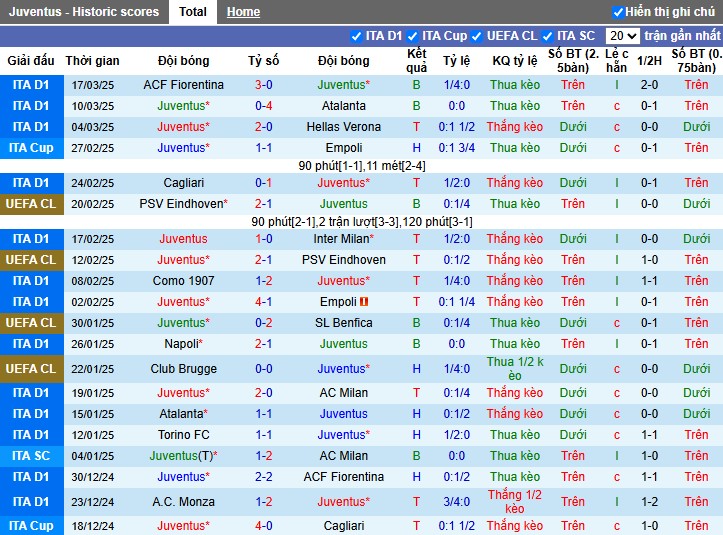
Task: Switch to the Total tab
Action: coord(193,12)
